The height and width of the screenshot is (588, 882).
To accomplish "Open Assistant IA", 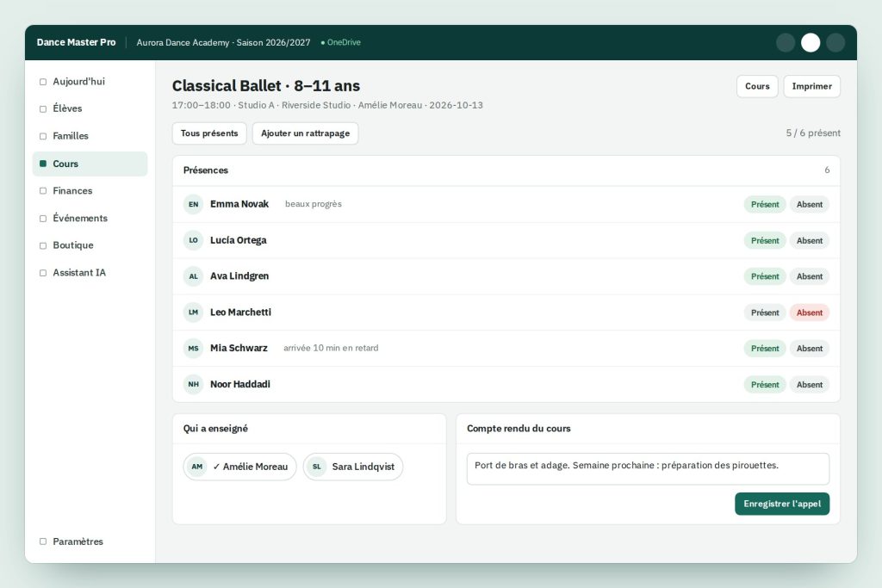I will (90, 273).
